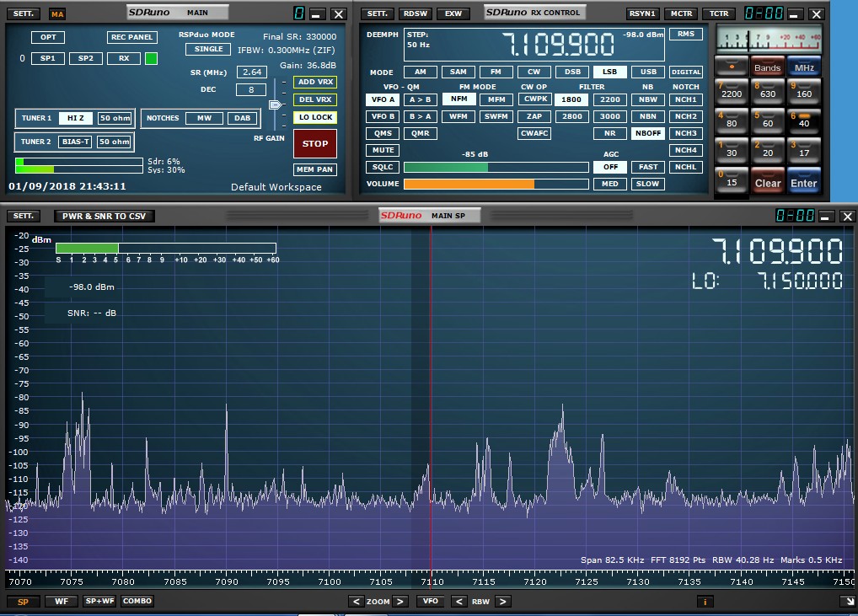Click the S-meter gauge in RX Control
Image resolution: width=858 pixels, height=616 pixels.
point(769,39)
